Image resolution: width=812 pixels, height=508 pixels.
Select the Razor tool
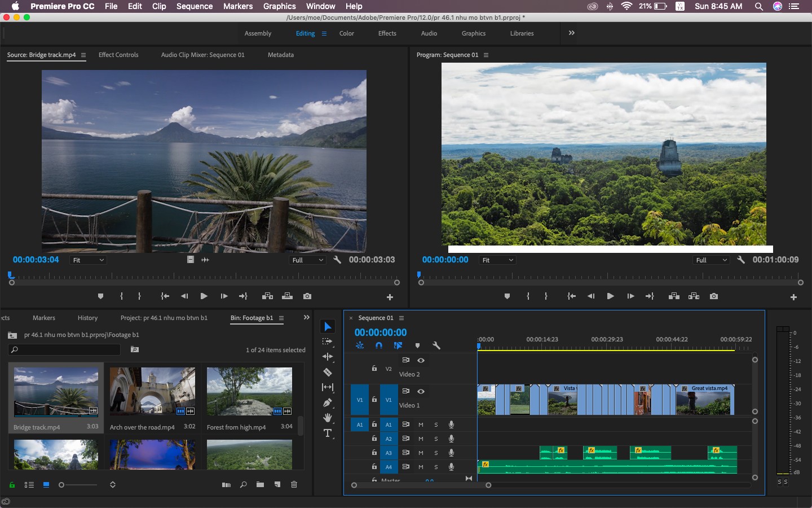[x=328, y=372]
